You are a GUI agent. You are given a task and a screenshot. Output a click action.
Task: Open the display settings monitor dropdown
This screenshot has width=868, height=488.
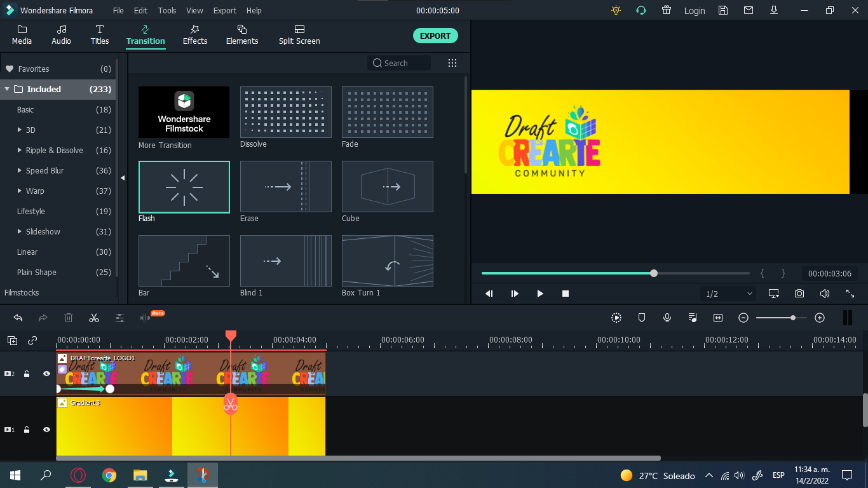click(x=774, y=294)
